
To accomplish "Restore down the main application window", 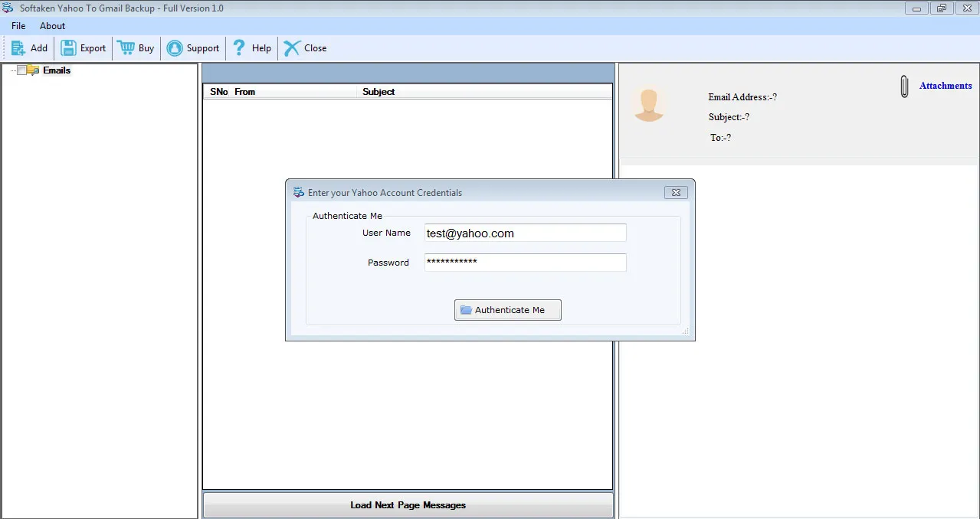I will 942,8.
